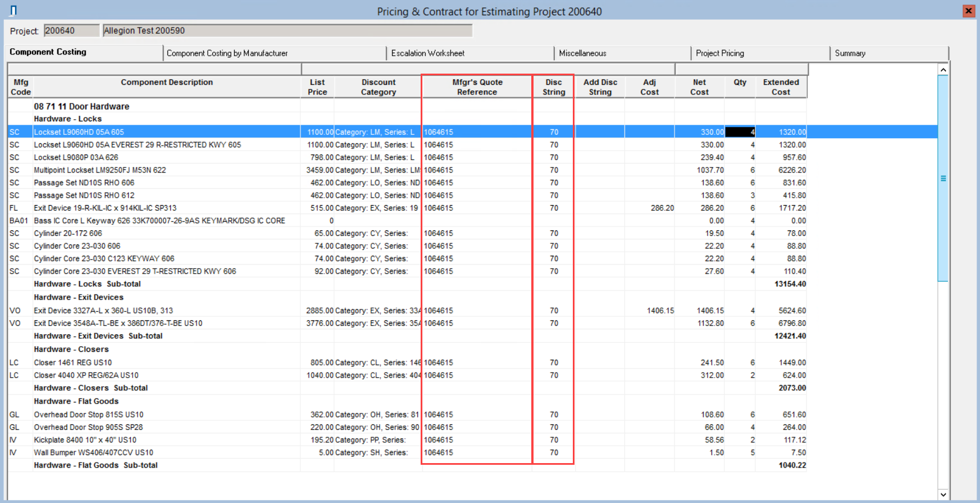Switch to the Miscellaneous tab
Viewport: 980px width, 503px height.
[x=623, y=53]
